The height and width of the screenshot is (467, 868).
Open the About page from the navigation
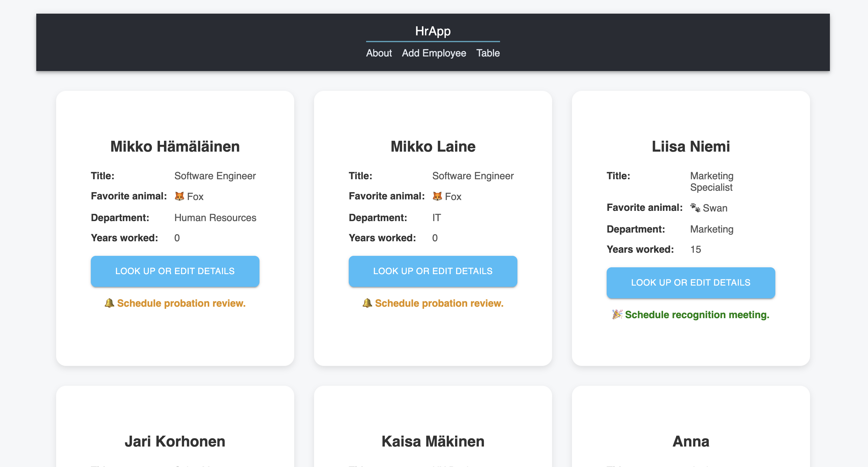(379, 53)
